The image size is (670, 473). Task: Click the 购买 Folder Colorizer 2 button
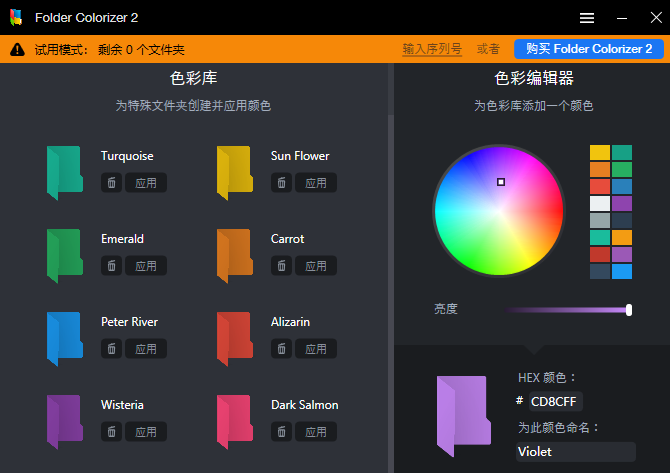[x=589, y=49]
